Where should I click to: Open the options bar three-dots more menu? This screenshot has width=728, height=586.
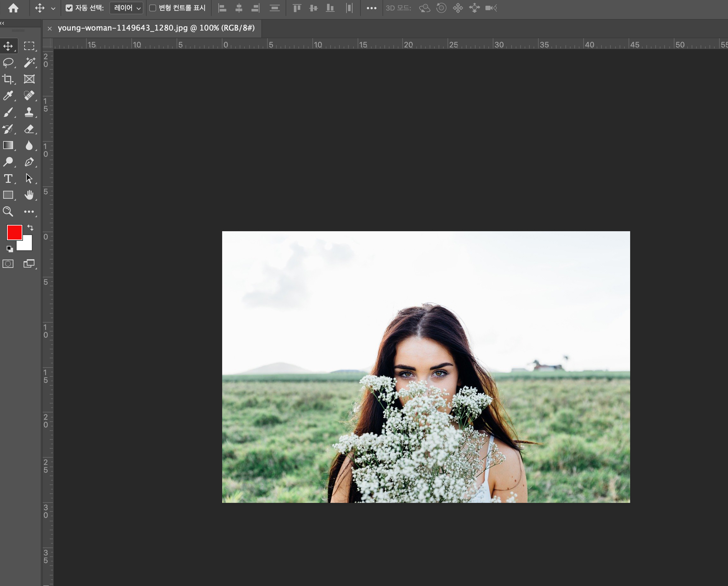(x=371, y=8)
